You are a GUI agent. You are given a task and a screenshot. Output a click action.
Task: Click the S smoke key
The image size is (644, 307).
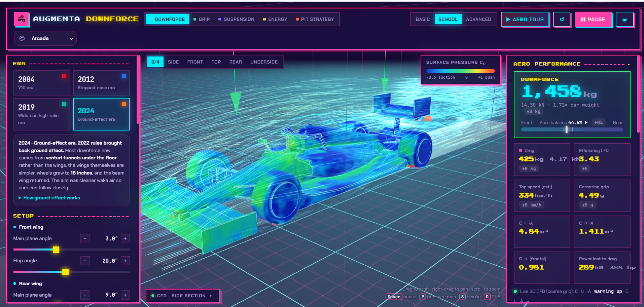pos(462,297)
